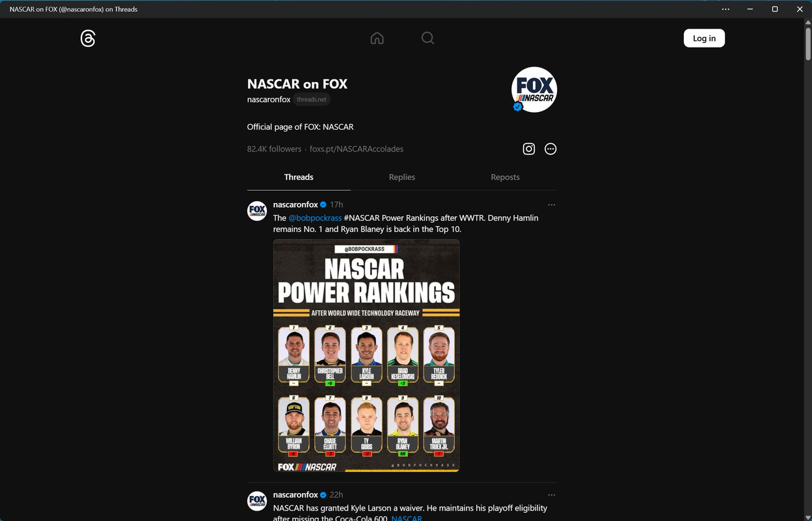Click nascaronfox username on the 17h post
This screenshot has height=521, width=812.
click(x=295, y=204)
